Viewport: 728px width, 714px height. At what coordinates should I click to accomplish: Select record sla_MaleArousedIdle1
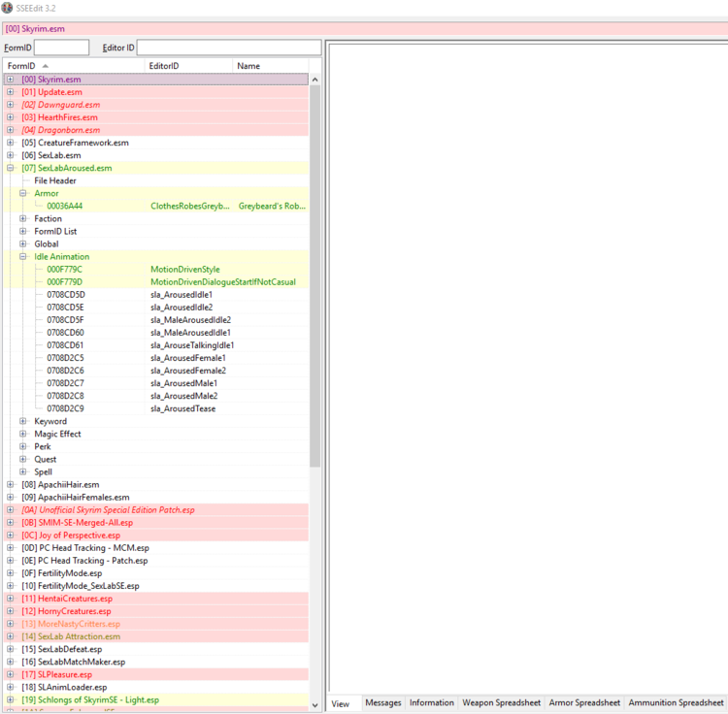[156, 333]
